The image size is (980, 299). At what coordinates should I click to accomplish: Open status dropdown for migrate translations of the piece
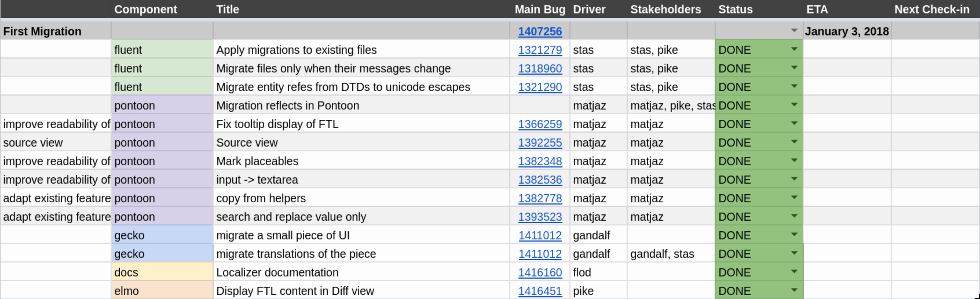794,253
